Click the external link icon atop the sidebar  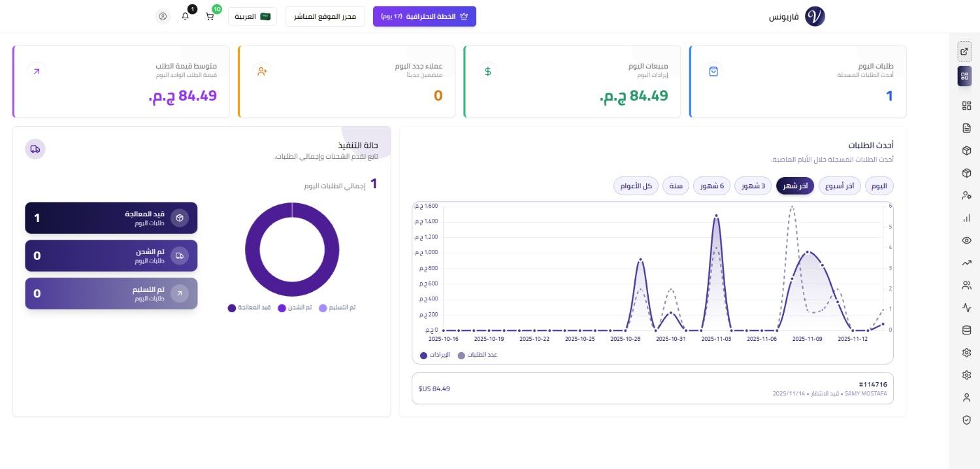[964, 51]
